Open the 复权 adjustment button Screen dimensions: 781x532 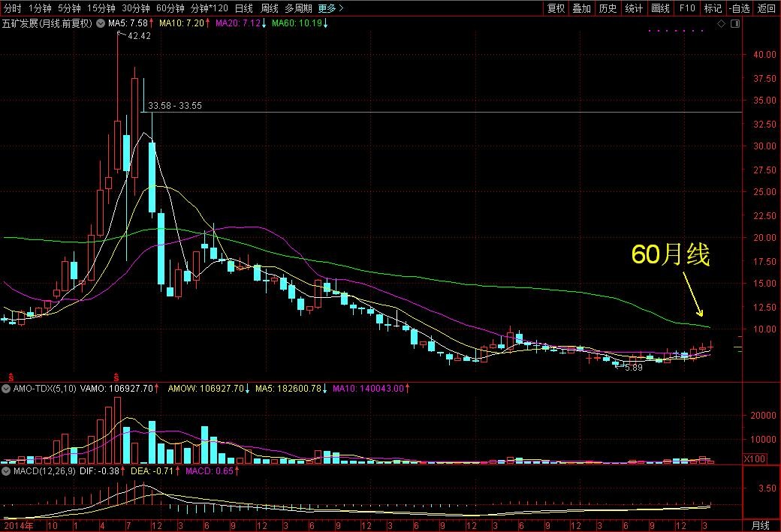tap(556, 8)
